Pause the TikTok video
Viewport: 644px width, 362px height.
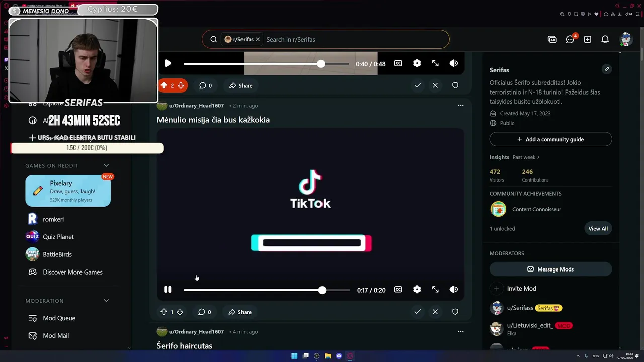168,290
